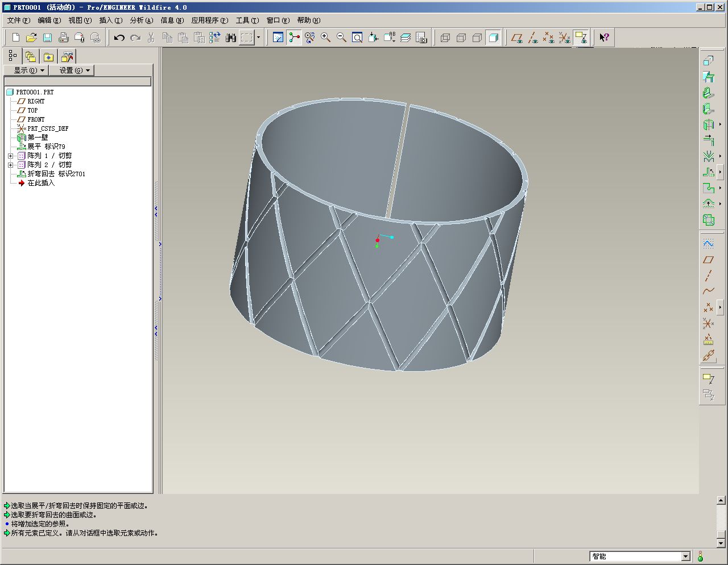Open the context-sensitive help pointer
This screenshot has width=728, height=565.
(x=604, y=38)
